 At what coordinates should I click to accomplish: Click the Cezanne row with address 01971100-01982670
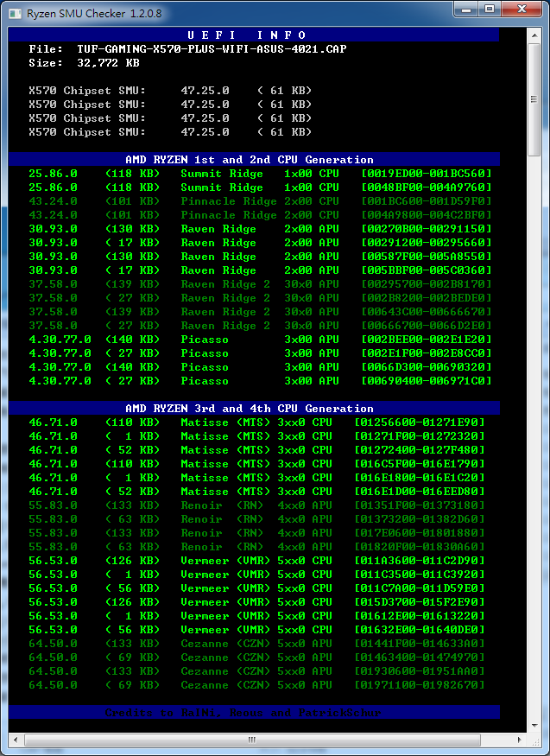click(256, 685)
